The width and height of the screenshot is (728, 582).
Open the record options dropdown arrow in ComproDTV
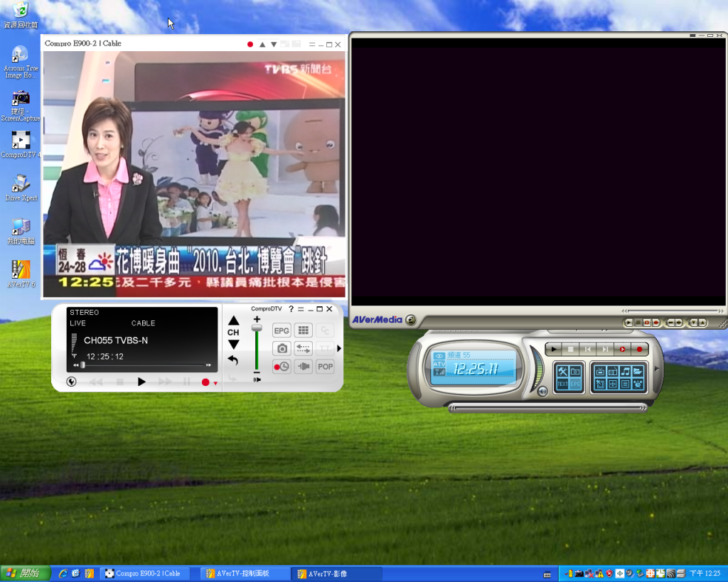(x=215, y=383)
